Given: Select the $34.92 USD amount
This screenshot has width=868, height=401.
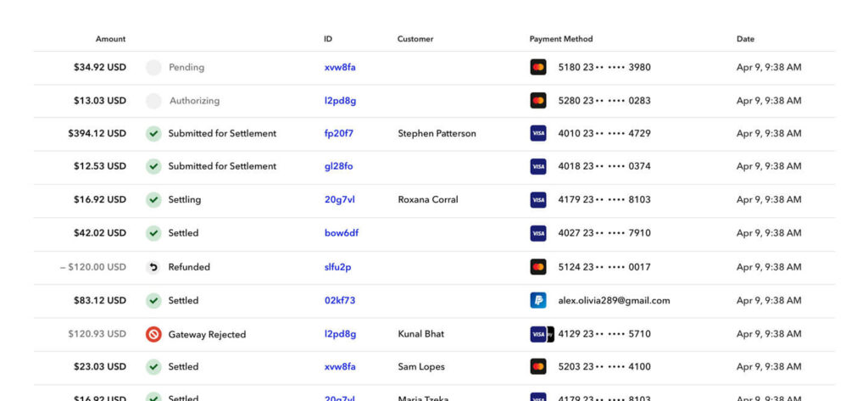Looking at the screenshot, I should coord(100,68).
